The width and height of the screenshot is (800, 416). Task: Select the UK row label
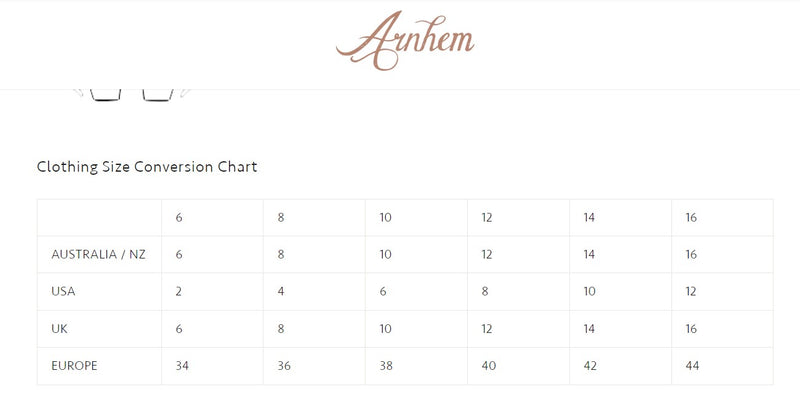point(59,329)
